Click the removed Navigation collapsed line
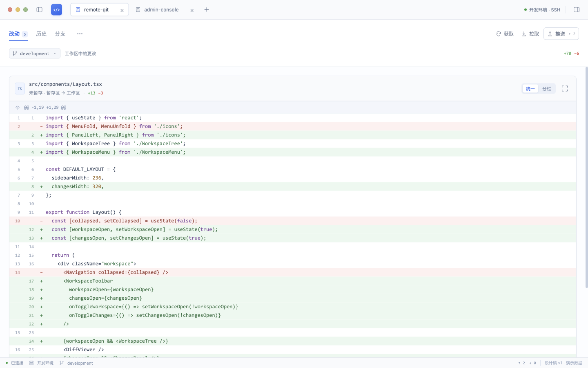The height and width of the screenshot is (368, 588). [293, 272]
